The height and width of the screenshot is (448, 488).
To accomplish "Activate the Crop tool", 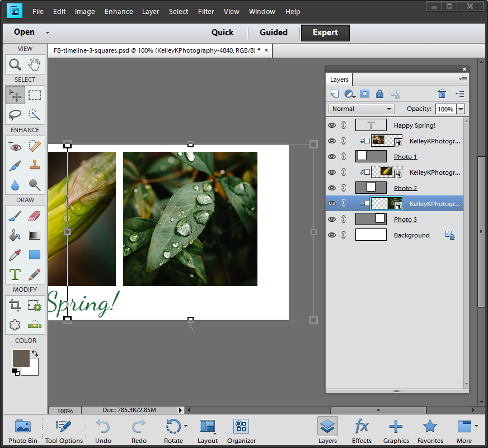I will 15,305.
